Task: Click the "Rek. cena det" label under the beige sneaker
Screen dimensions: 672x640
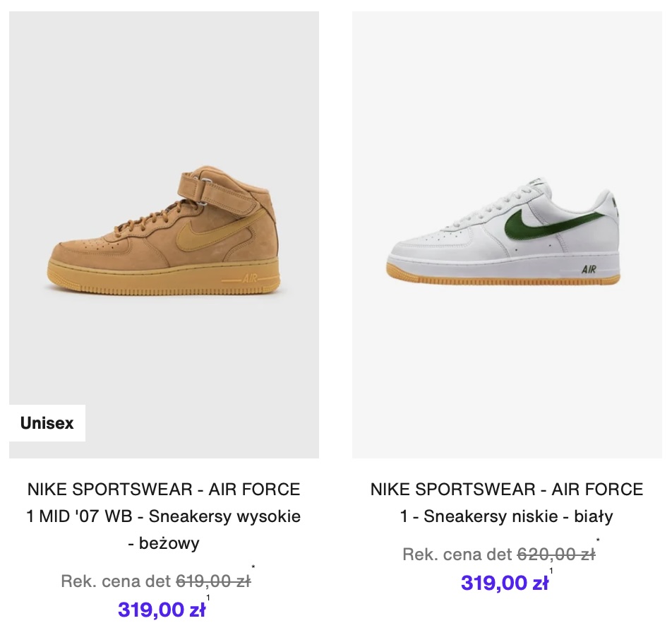Action: (116, 581)
